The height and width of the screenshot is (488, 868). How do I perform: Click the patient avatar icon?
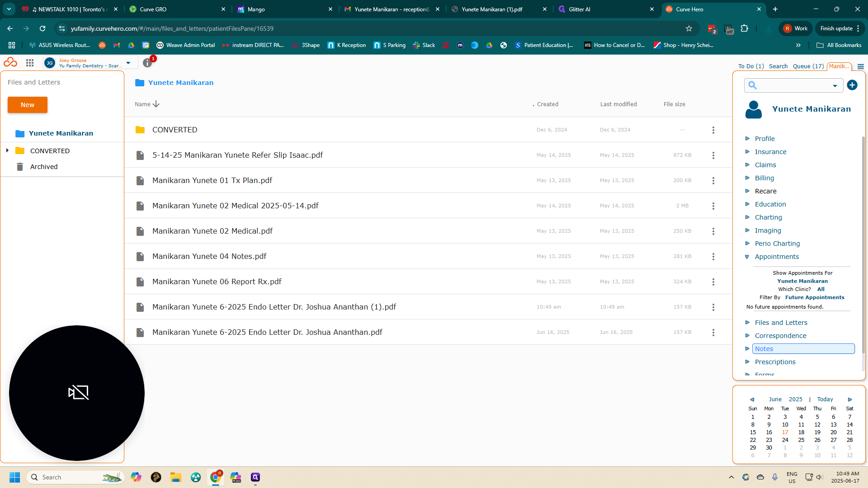[x=754, y=109]
